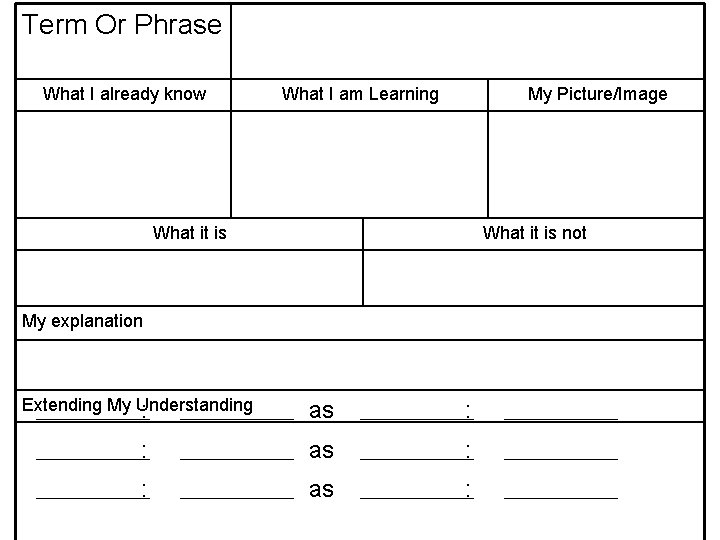
Task: Select the What it is not header
Action: [x=533, y=234]
